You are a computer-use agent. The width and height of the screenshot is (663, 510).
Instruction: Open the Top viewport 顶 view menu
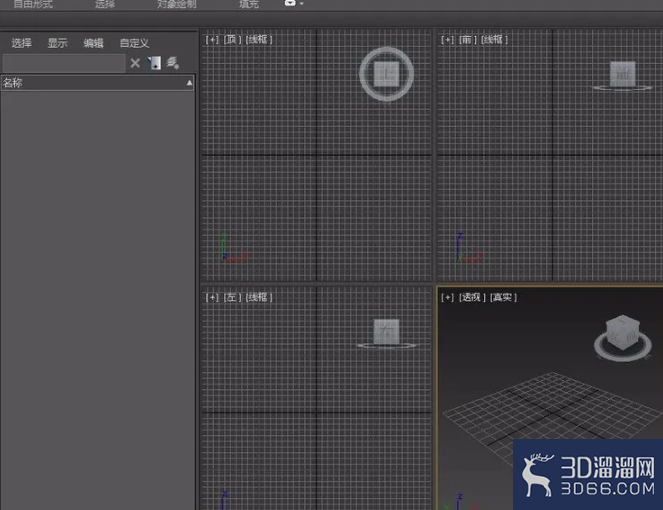(x=232, y=40)
